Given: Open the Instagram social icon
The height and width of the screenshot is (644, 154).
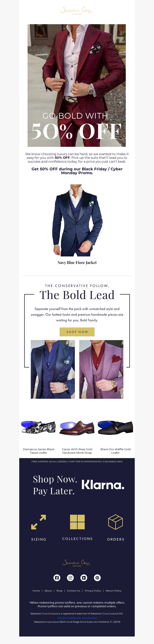Looking at the screenshot, I should [70, 577].
